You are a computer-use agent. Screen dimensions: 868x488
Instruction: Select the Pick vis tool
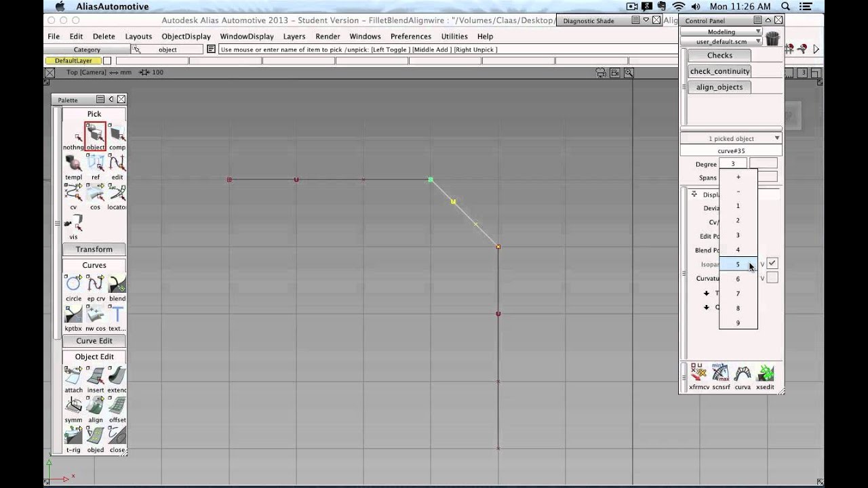coord(73,226)
